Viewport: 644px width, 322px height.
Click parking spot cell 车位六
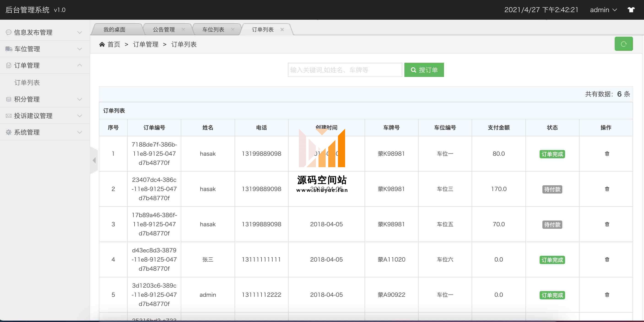445,259
